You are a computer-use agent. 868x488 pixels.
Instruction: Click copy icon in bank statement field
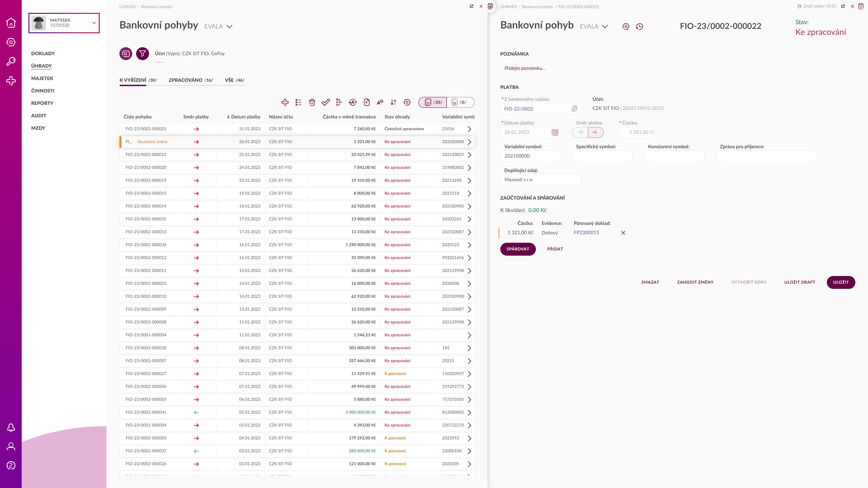(575, 108)
